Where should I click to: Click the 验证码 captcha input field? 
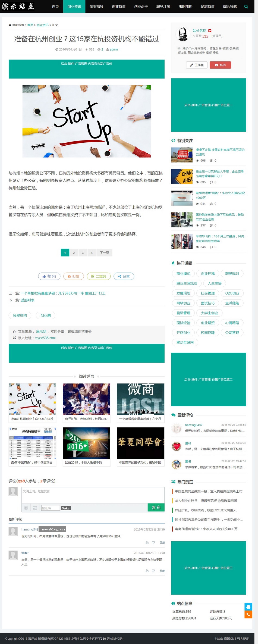pyautogui.click(x=50, y=508)
